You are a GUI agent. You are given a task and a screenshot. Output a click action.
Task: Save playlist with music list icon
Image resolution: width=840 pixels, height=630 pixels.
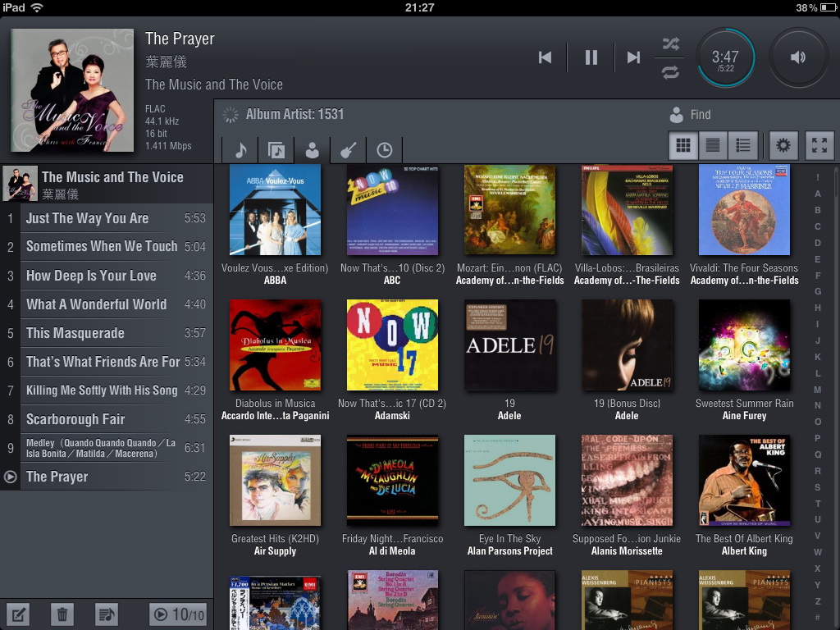(106, 614)
